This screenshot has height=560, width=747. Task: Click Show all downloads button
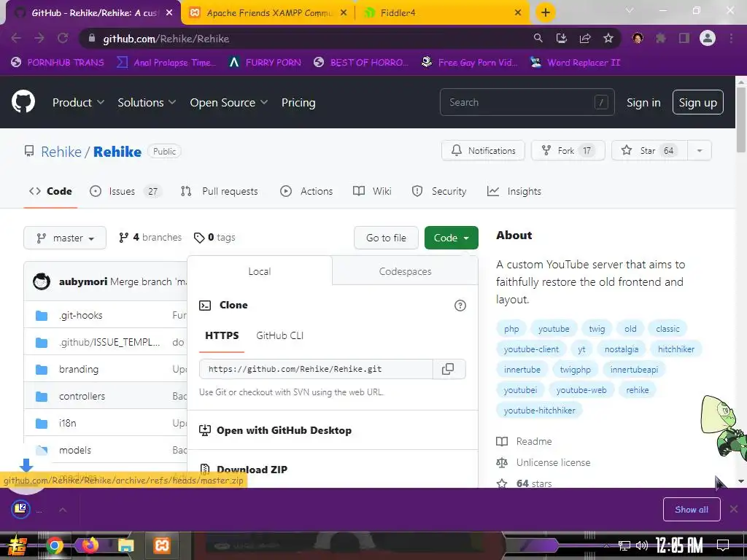click(x=692, y=510)
